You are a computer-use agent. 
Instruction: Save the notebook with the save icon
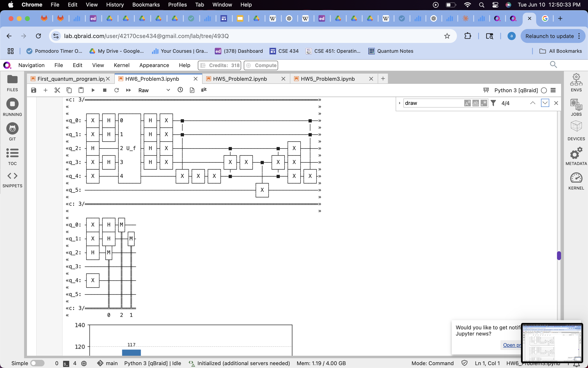(x=33, y=90)
